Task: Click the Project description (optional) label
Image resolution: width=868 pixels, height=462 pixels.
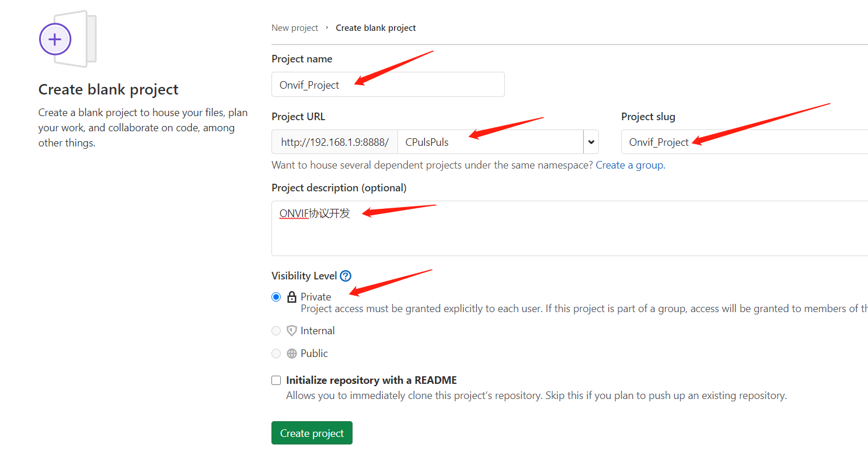Action: pyautogui.click(x=339, y=188)
